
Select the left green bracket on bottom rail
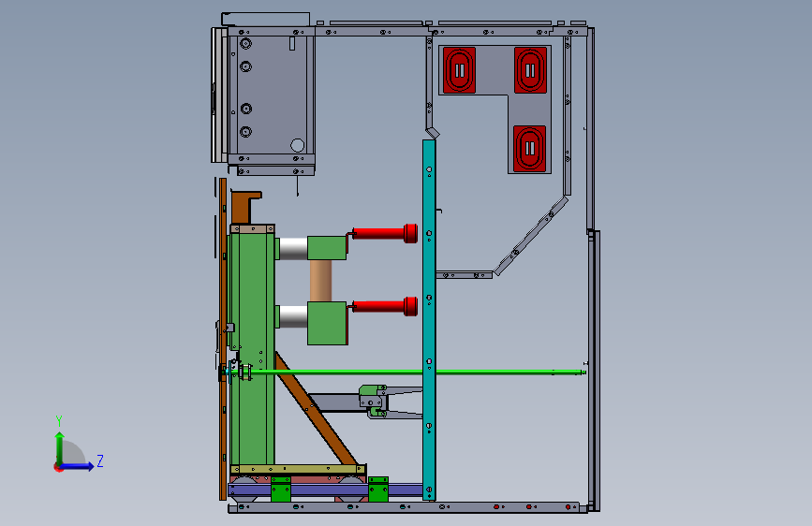coord(281,489)
